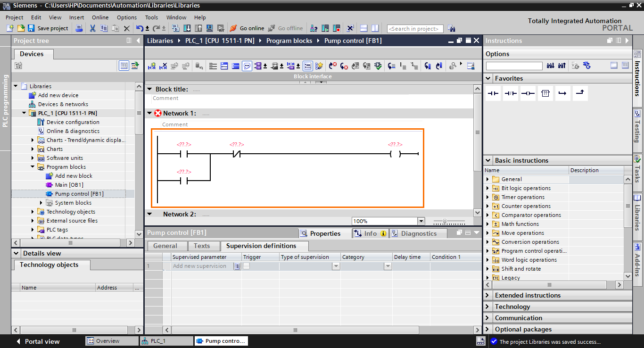
Task: Insert a coil from Favorites
Action: 528,93
